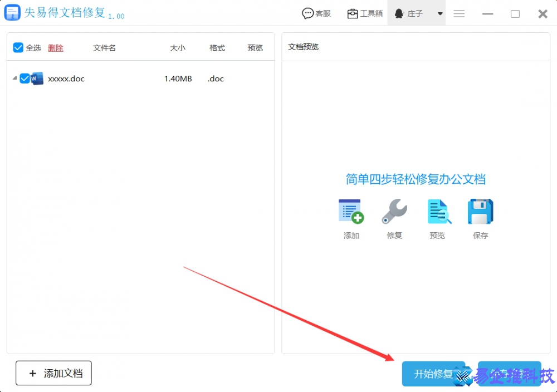Screen dimensions: 557x392
Task: Click the 预览 preview document icon
Action: [x=438, y=212]
